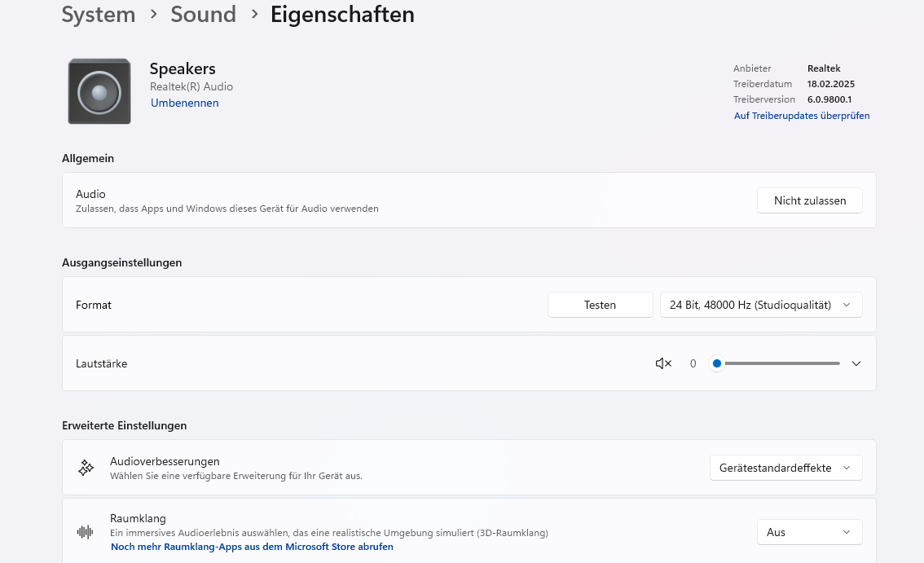Click the Lautstärke row label

(101, 363)
